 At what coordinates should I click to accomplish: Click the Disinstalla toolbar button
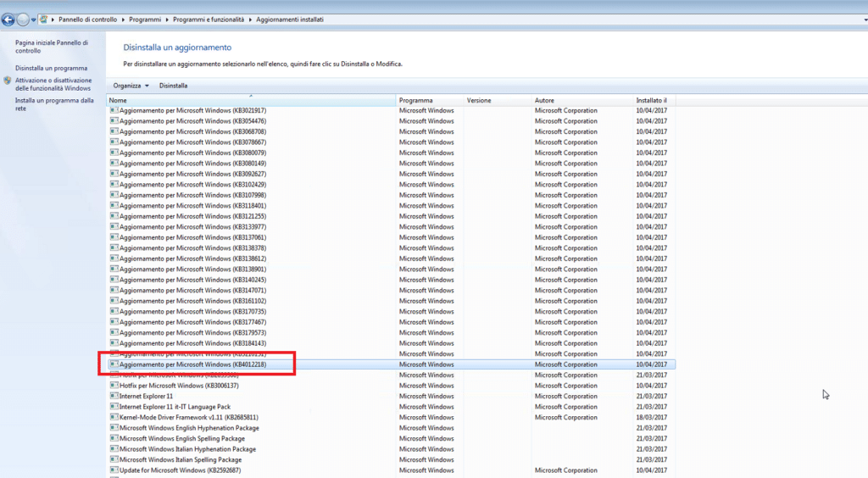173,86
